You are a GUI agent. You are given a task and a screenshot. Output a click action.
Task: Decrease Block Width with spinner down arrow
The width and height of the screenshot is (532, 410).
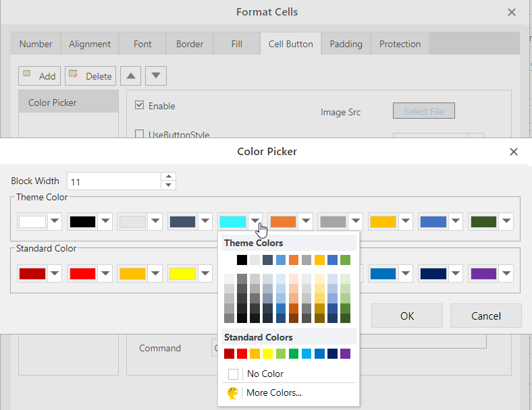click(x=169, y=185)
